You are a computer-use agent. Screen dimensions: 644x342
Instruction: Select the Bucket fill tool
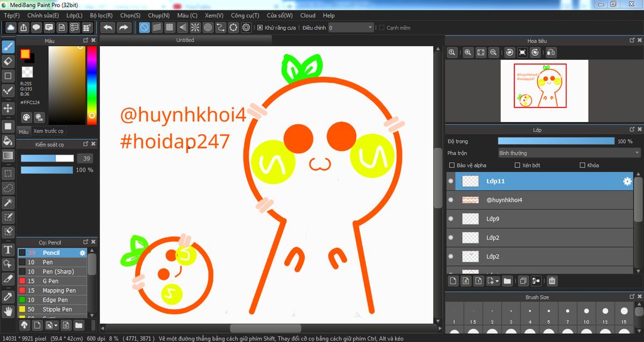click(x=8, y=141)
